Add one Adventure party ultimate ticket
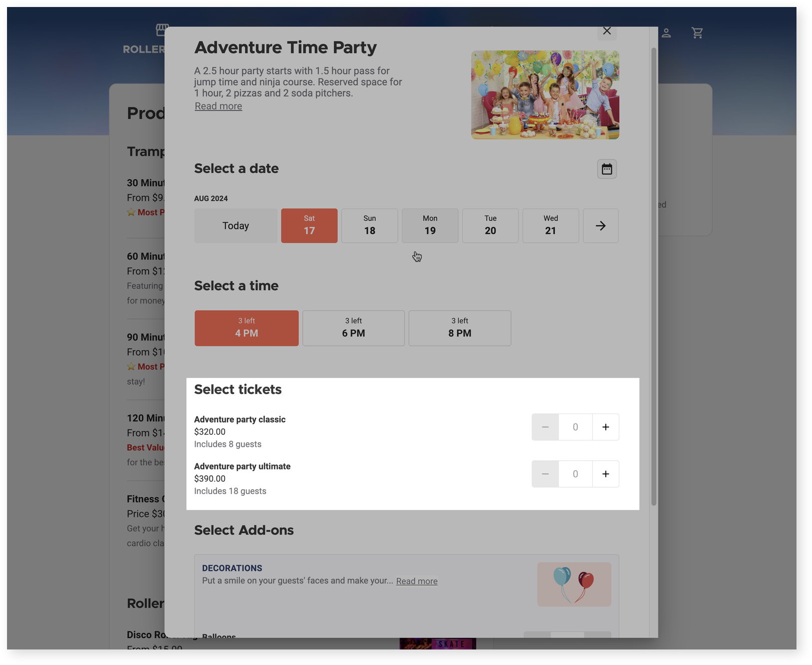The width and height of the screenshot is (812, 665). [x=605, y=474]
